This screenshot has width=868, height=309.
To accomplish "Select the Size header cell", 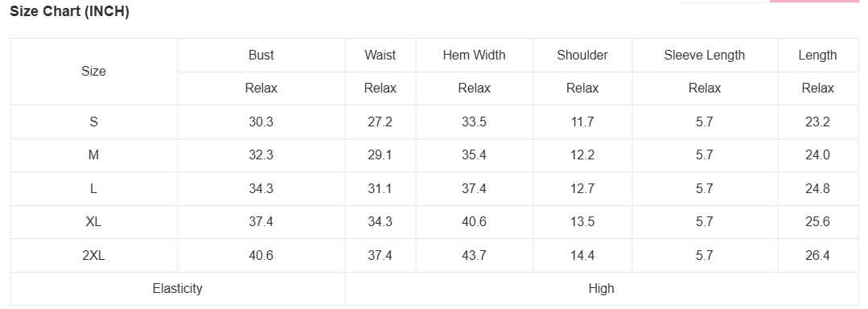I will tap(93, 72).
